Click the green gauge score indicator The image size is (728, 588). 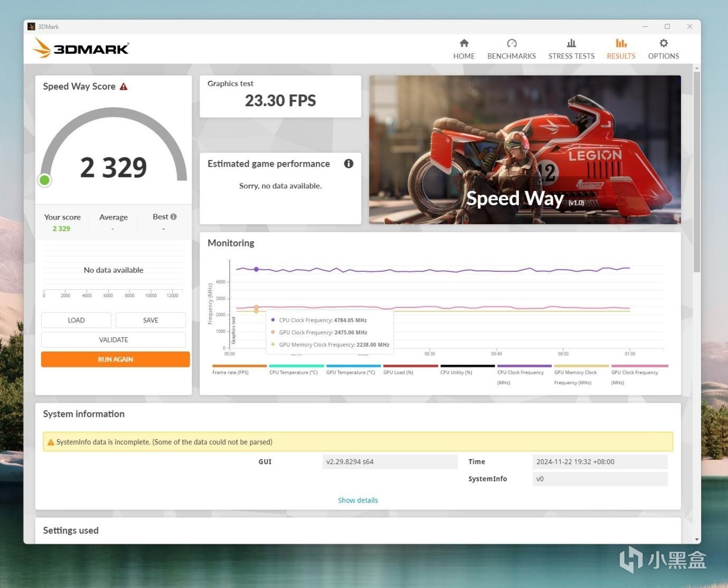coord(45,181)
